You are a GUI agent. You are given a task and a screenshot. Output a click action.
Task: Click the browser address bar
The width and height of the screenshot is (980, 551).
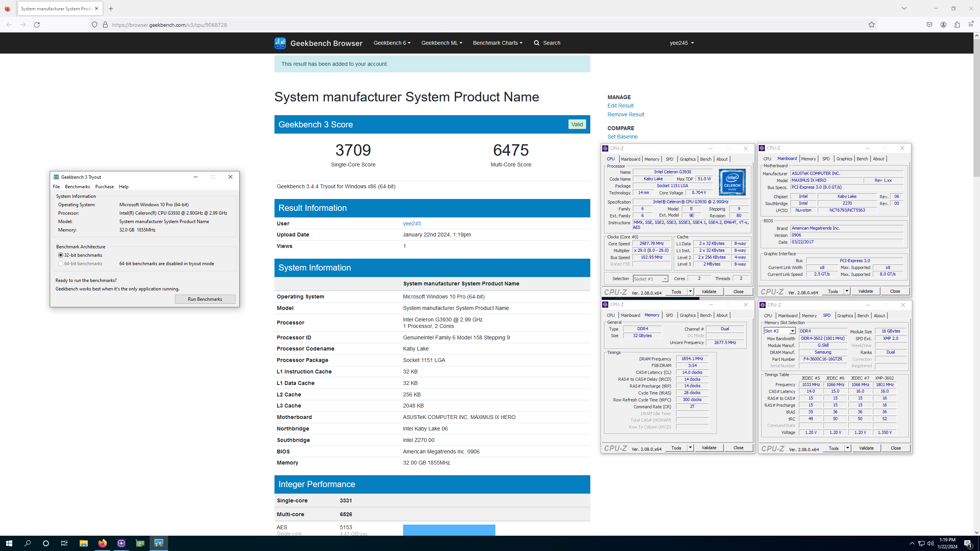pyautogui.click(x=482, y=25)
